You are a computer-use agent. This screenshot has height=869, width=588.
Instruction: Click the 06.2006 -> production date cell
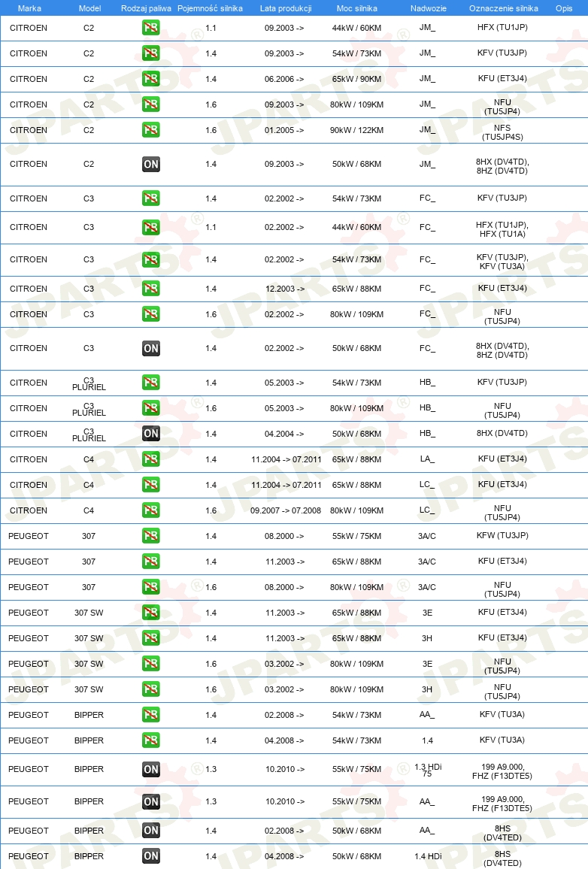click(x=284, y=79)
